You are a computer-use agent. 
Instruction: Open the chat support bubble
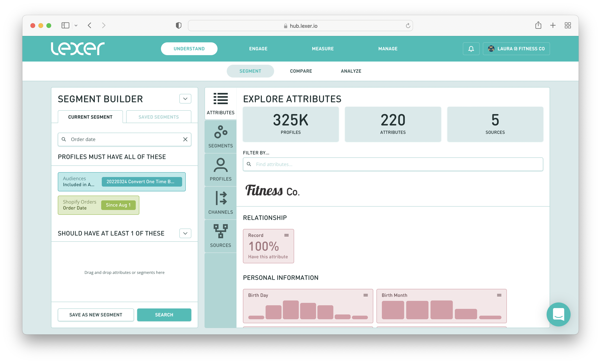click(558, 314)
